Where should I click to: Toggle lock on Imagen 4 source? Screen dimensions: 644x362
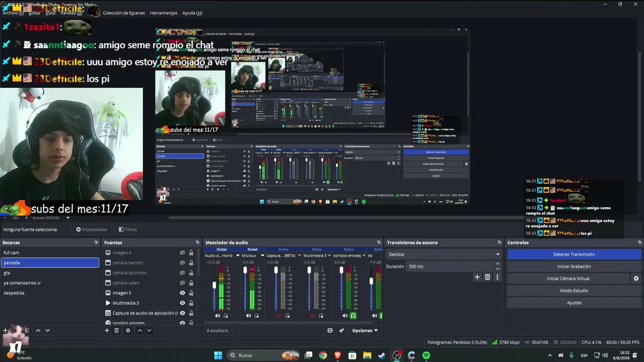[191, 252]
